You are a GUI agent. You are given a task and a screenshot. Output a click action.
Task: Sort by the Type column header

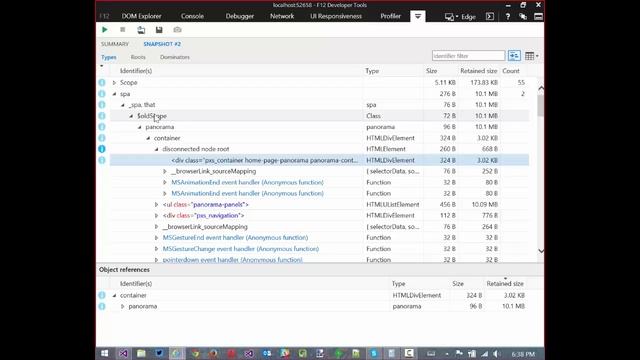(372, 71)
